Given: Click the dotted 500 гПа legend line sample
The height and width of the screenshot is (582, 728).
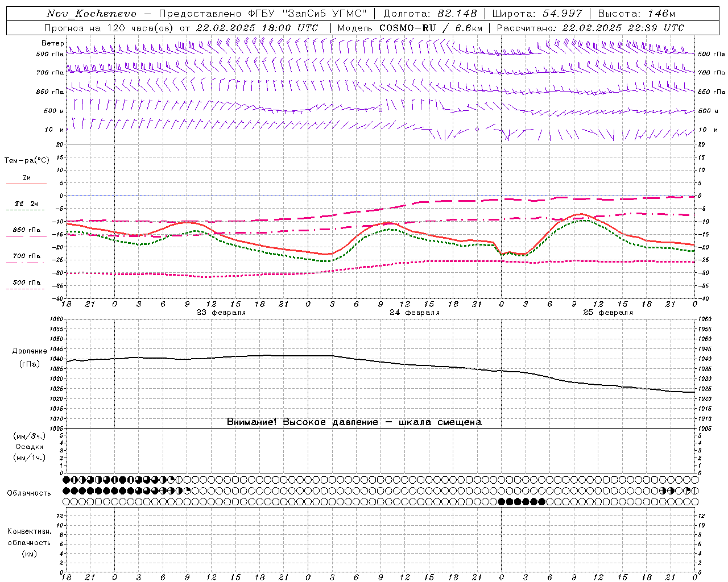Looking at the screenshot, I should [26, 289].
